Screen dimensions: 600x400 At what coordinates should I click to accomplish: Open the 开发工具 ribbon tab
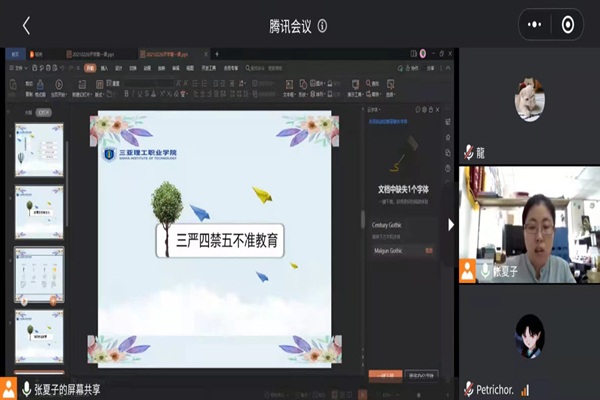209,68
